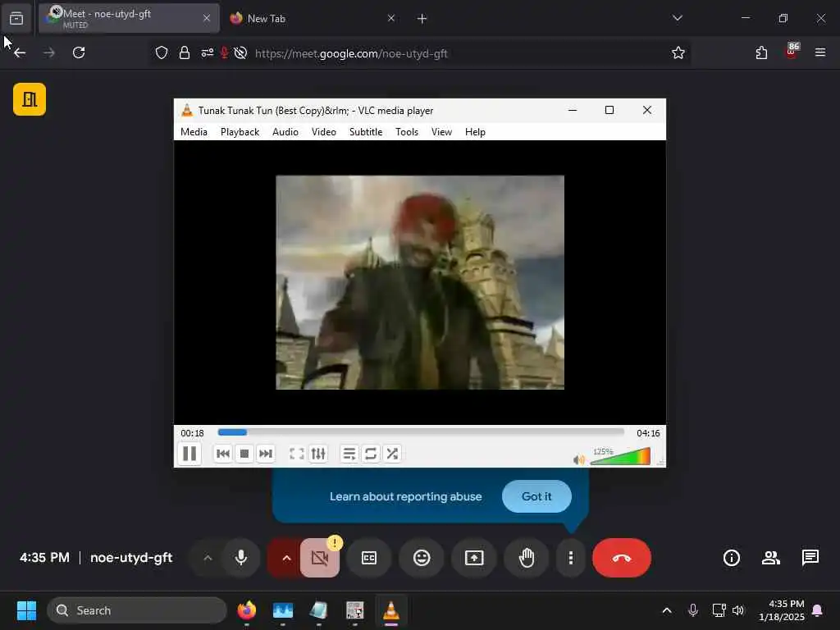Open the Subtitle menu in VLC
The image size is (840, 630).
tap(366, 132)
